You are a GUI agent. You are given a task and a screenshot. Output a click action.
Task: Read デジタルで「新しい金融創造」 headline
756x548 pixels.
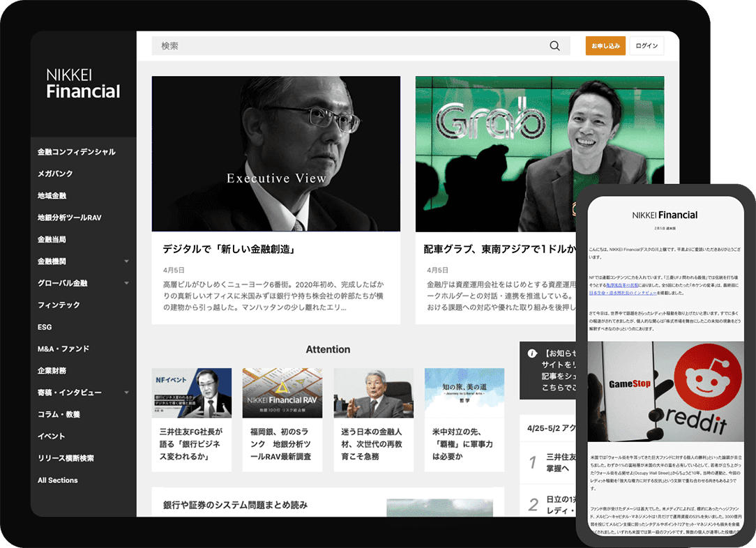click(229, 249)
